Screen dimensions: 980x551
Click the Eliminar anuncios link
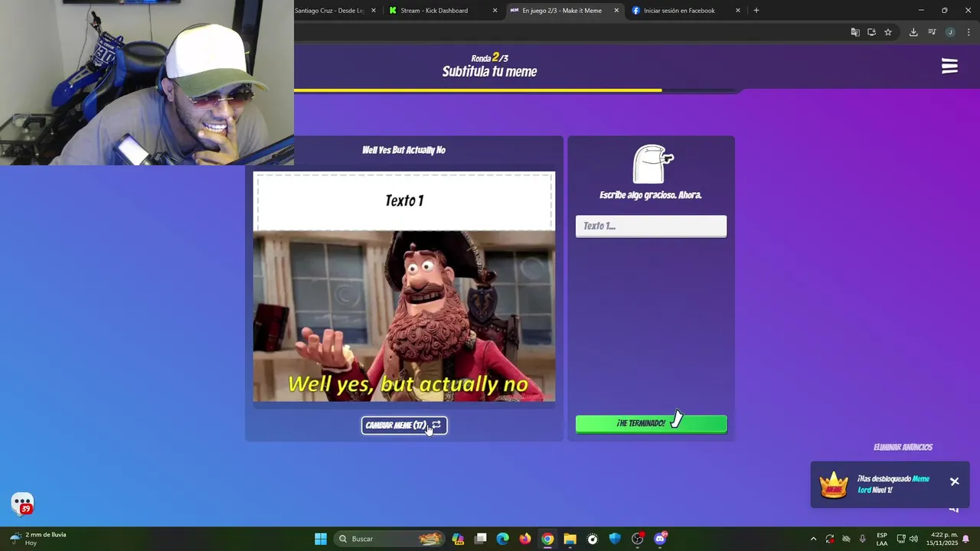click(x=903, y=448)
